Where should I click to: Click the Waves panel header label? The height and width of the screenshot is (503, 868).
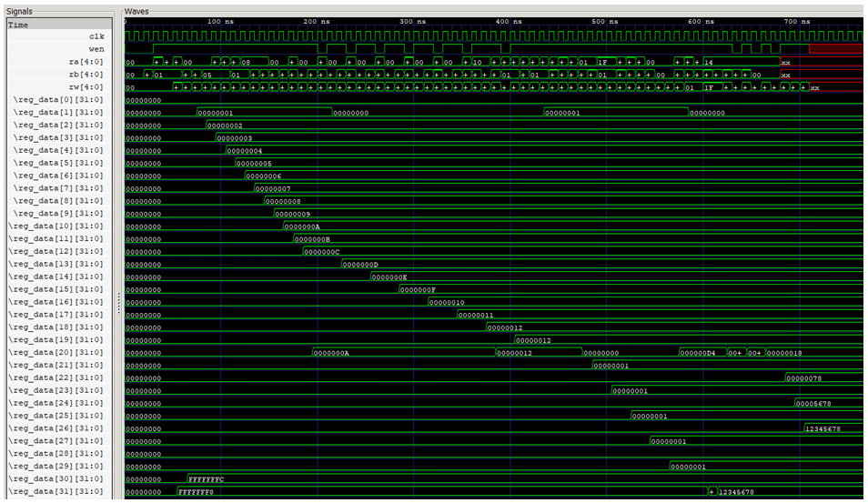136,11
